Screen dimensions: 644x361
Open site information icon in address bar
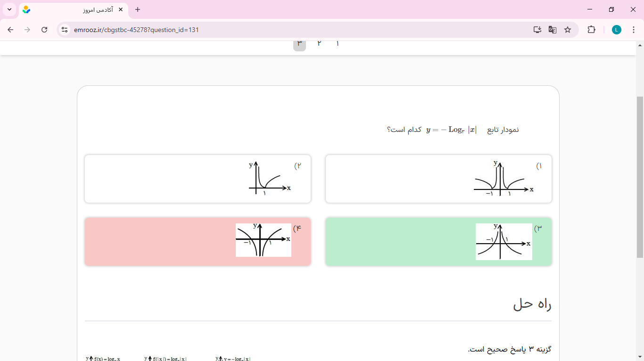[x=65, y=30]
